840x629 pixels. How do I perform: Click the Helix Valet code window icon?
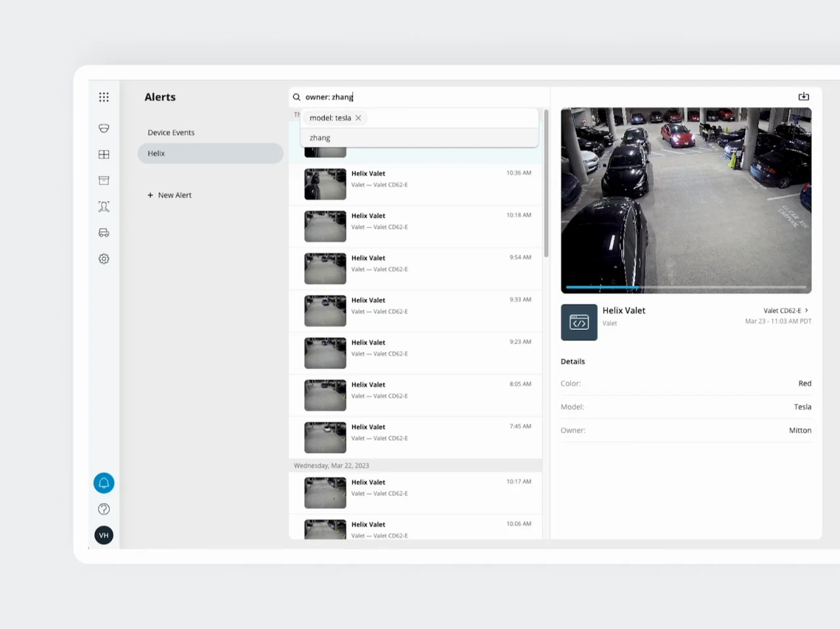579,322
